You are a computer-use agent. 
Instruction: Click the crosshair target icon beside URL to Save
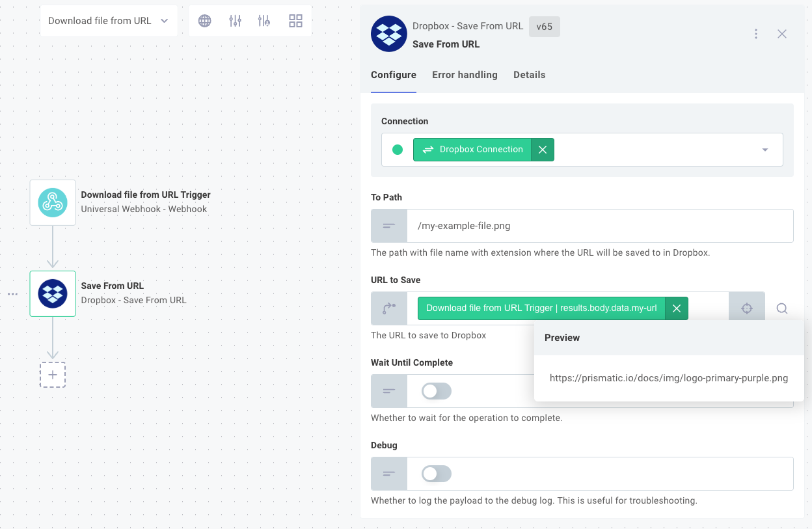point(746,306)
